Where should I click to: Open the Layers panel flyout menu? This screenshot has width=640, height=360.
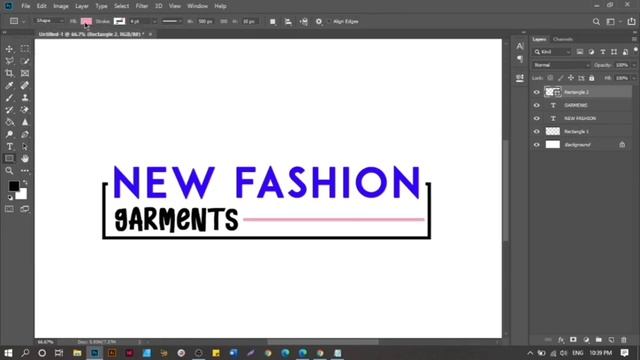634,39
